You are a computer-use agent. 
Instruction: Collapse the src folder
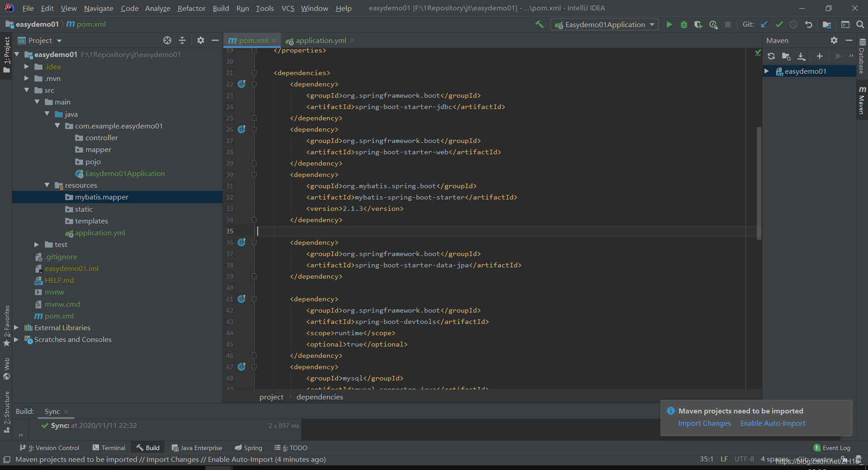point(27,90)
